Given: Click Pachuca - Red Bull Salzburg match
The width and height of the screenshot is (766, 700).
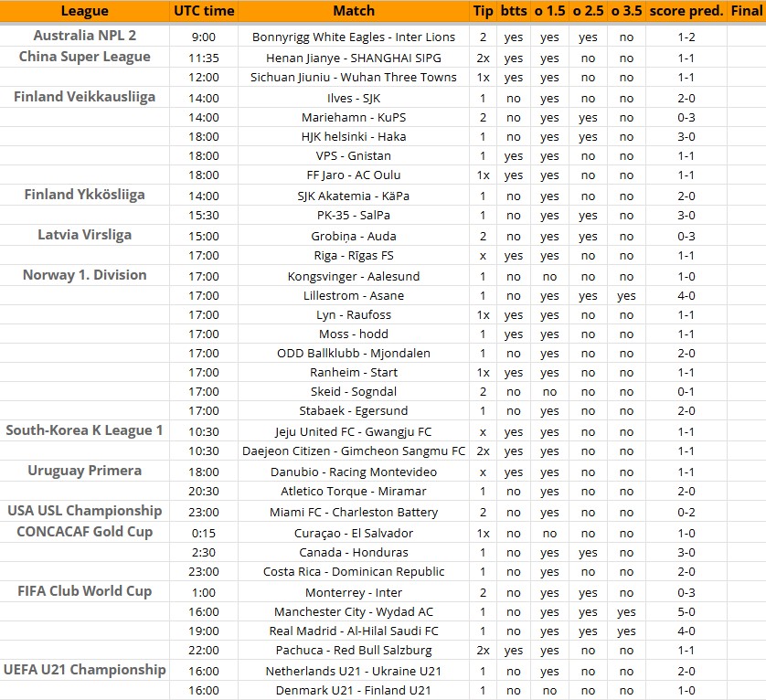Looking at the screenshot, I should 354,650.
